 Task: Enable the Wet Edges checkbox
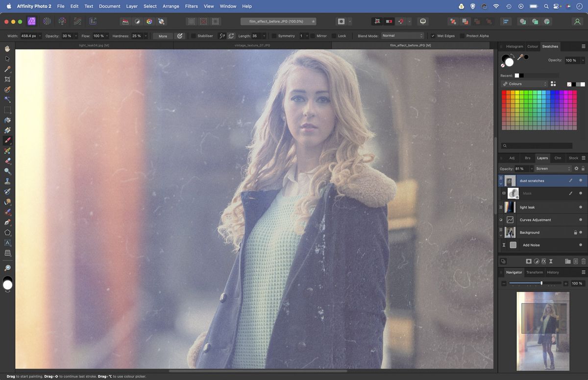(433, 35)
